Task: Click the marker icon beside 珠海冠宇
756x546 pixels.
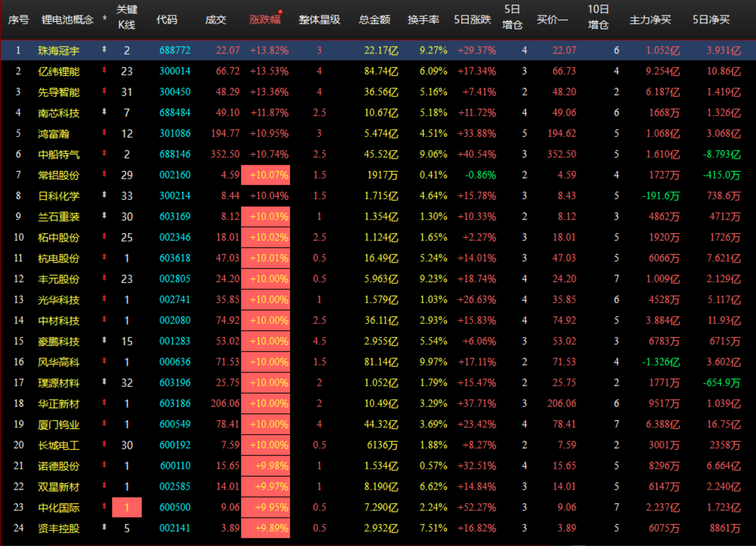Action: pyautogui.click(x=105, y=50)
